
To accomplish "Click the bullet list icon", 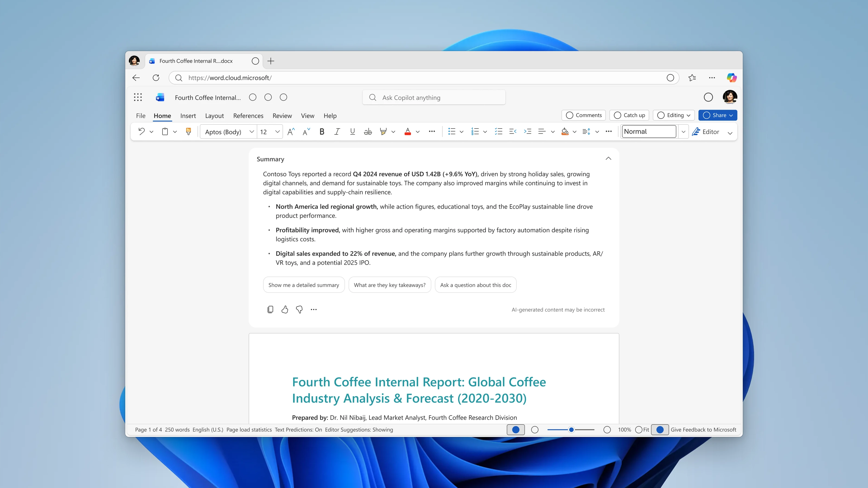I will pyautogui.click(x=452, y=132).
